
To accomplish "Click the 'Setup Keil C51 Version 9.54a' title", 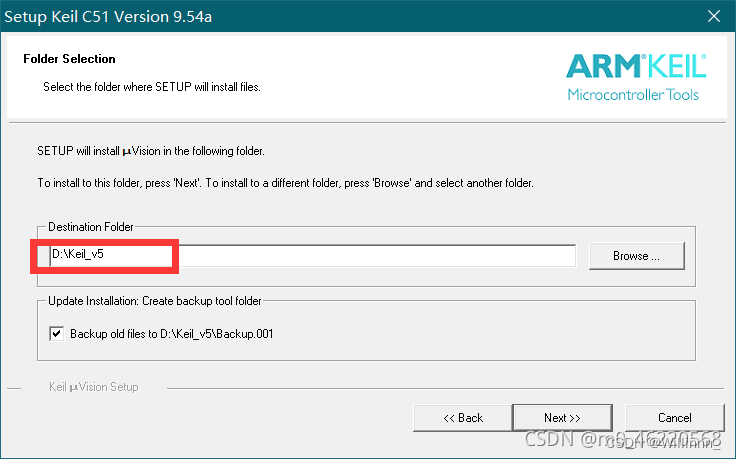I will coord(108,17).
